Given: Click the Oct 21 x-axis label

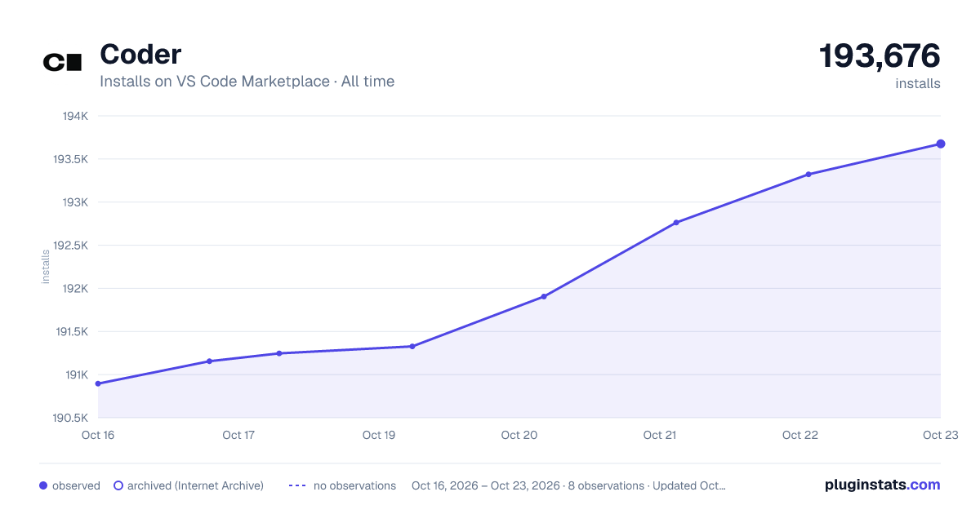Looking at the screenshot, I should (x=660, y=435).
